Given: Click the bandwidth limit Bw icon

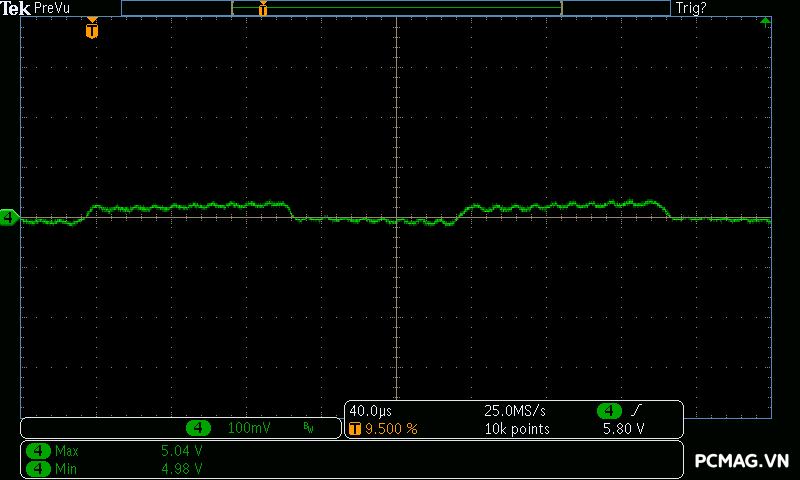Looking at the screenshot, I should [x=308, y=428].
